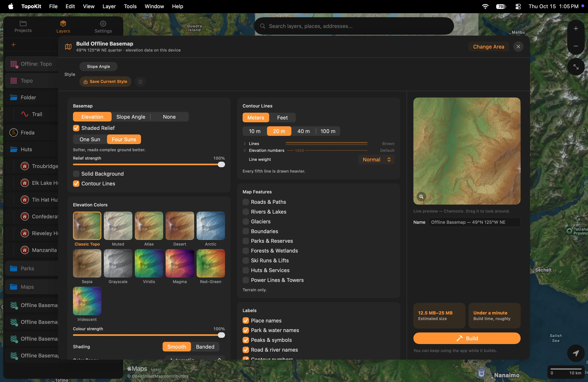Open the File menu
The image size is (588, 382).
[x=53, y=6]
